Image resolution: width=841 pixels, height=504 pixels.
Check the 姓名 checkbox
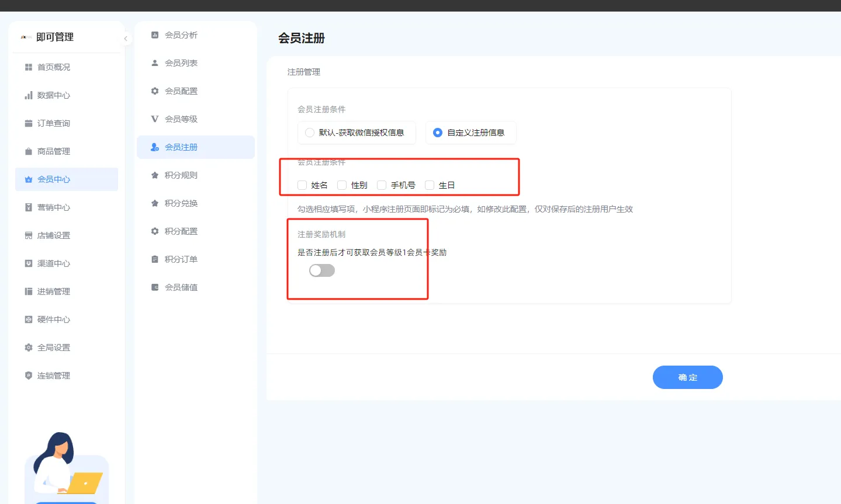click(x=302, y=185)
